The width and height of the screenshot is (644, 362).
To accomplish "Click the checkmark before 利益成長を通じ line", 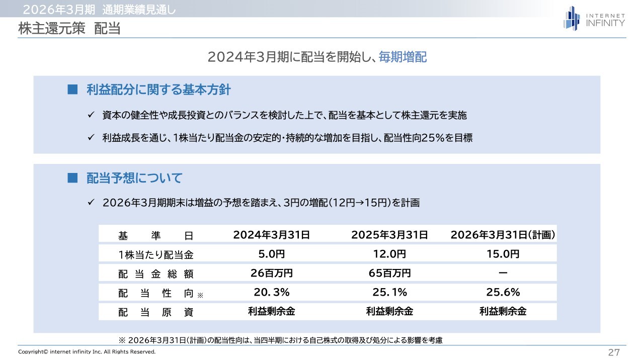I will (x=91, y=138).
